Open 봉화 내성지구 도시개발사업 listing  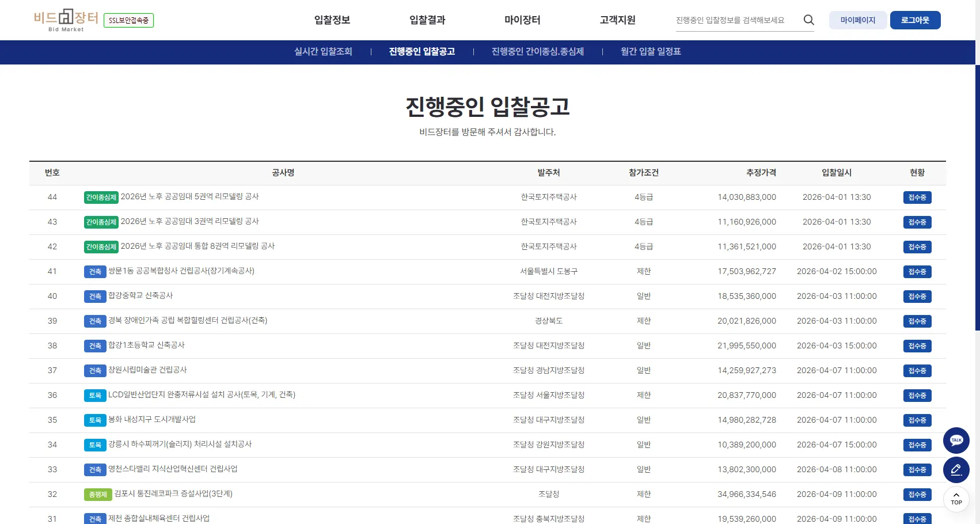(x=152, y=420)
